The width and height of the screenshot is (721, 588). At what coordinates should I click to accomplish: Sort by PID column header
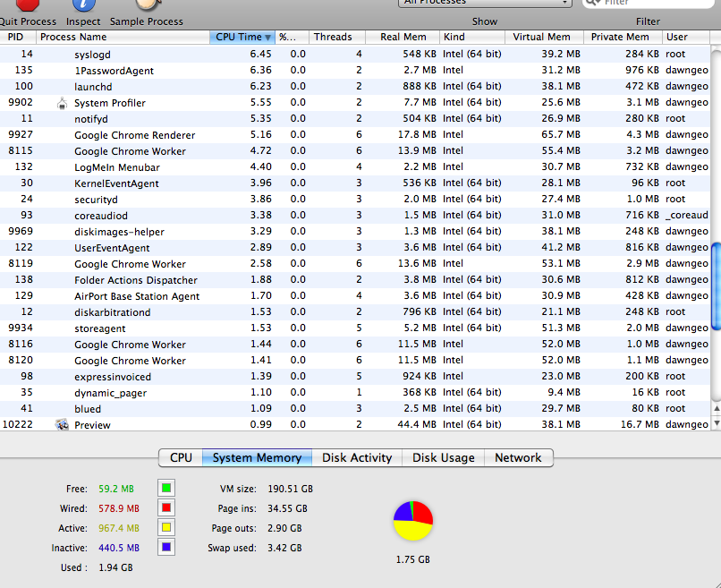point(18,37)
